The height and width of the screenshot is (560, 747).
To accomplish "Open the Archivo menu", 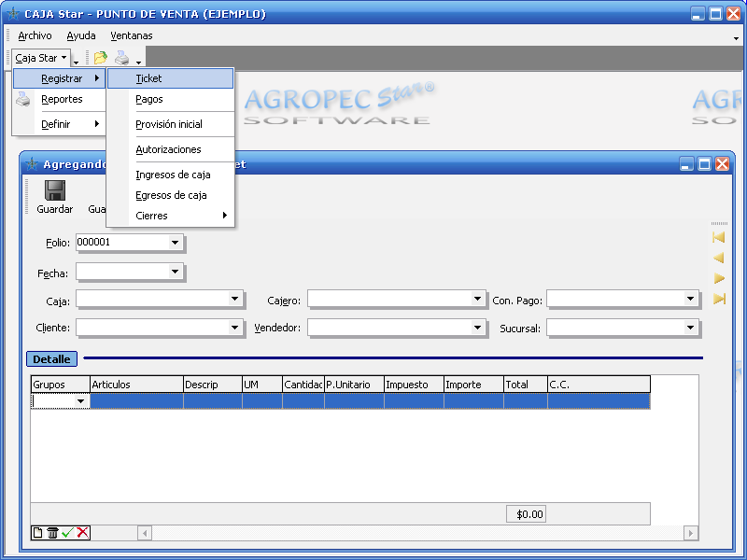I will [x=35, y=35].
